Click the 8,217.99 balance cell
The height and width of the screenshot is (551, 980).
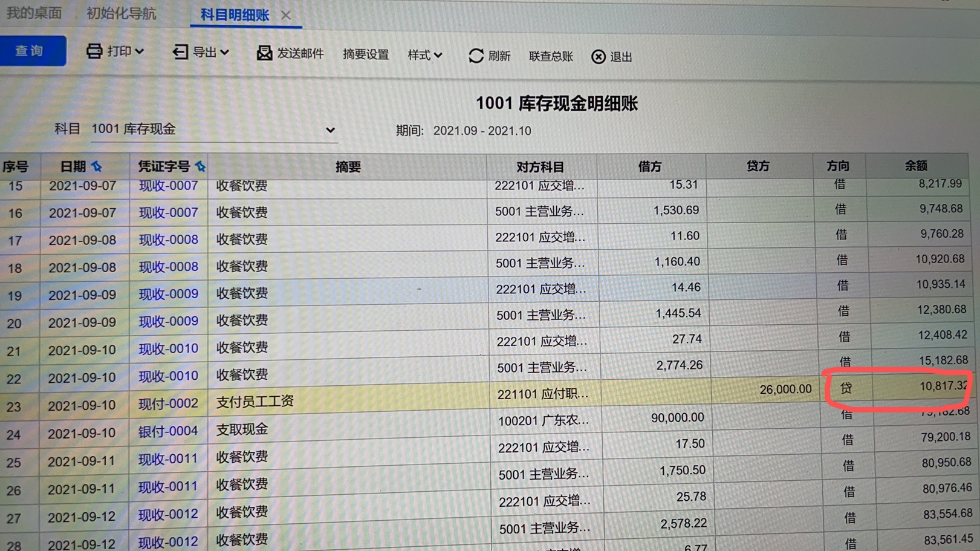coord(940,183)
